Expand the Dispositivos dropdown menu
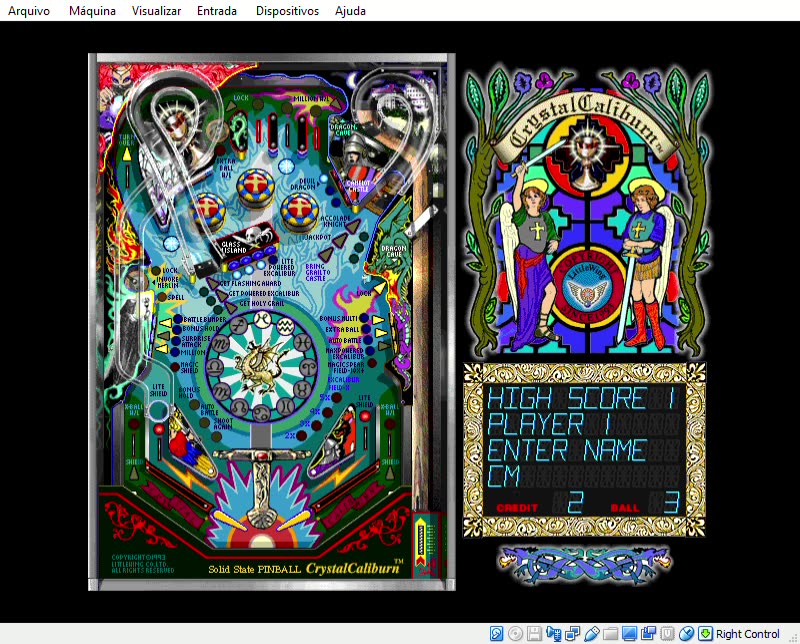The height and width of the screenshot is (644, 800). pos(286,11)
